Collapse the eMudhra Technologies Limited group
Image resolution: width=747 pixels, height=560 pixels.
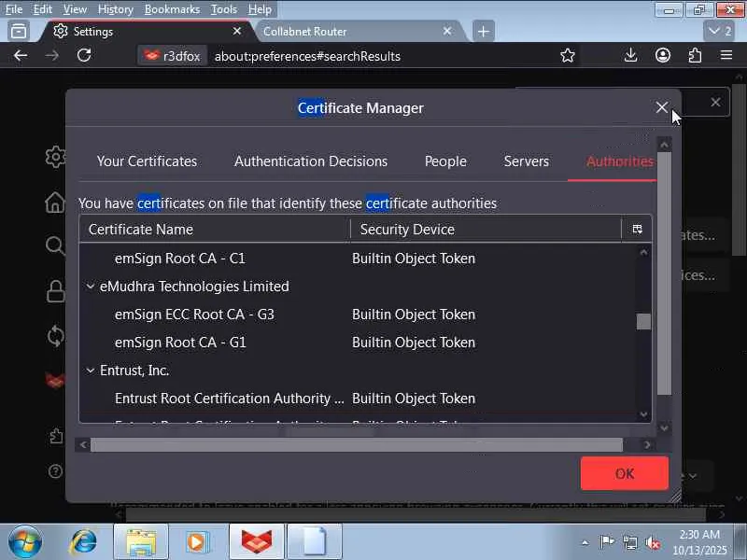click(90, 287)
